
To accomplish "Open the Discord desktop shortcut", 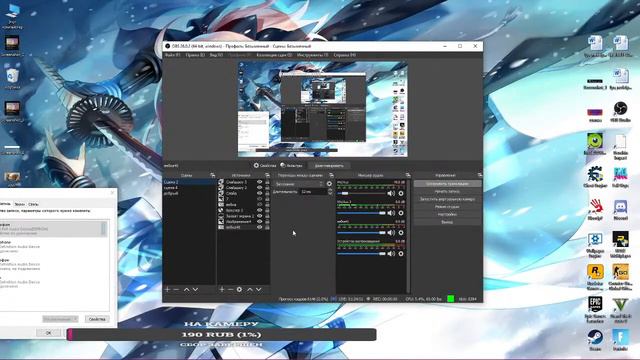I will pyautogui.click(x=620, y=210).
